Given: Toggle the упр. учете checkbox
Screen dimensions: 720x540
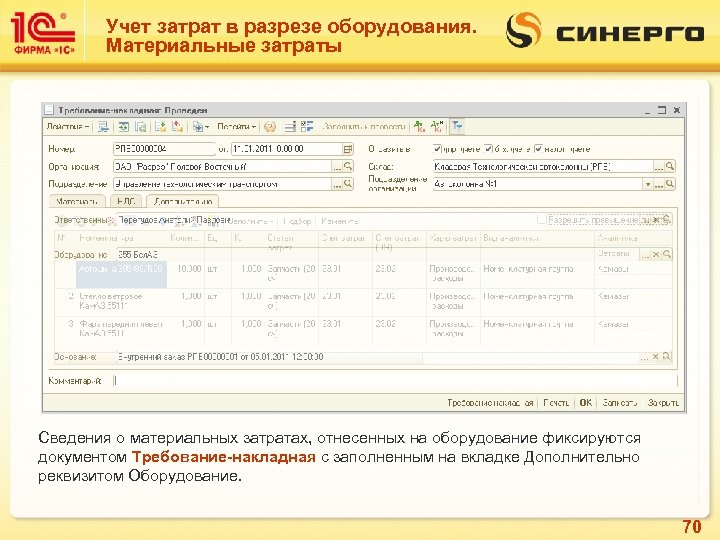Looking at the screenshot, I should (x=438, y=149).
